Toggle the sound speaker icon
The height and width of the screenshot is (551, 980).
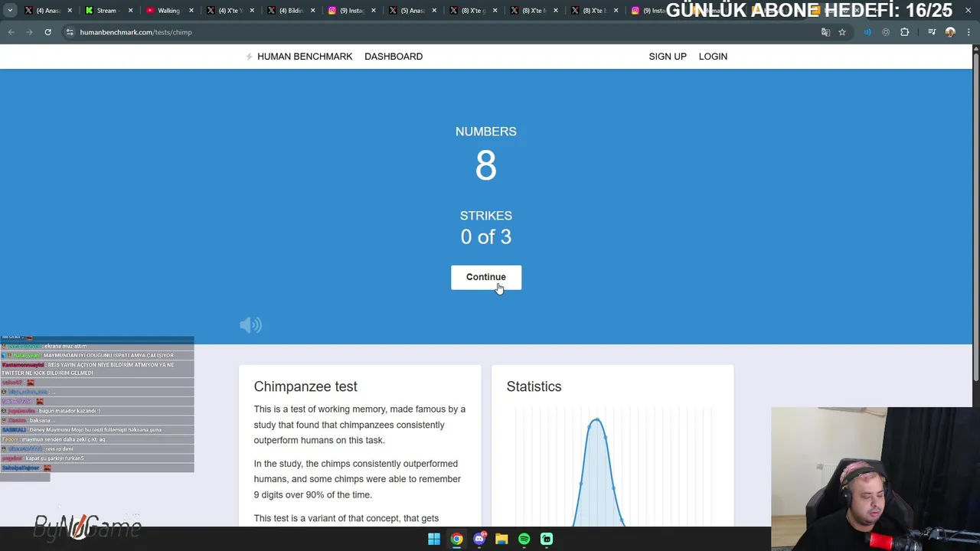point(250,325)
